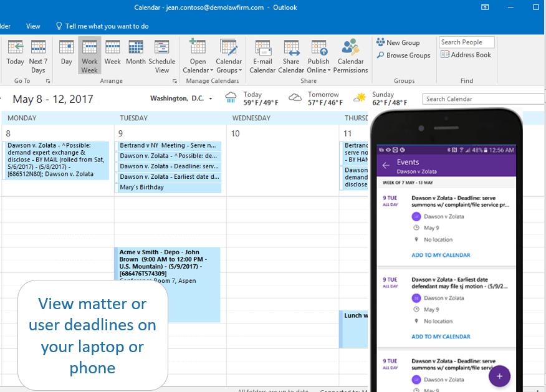Focus the Search People field

click(467, 42)
